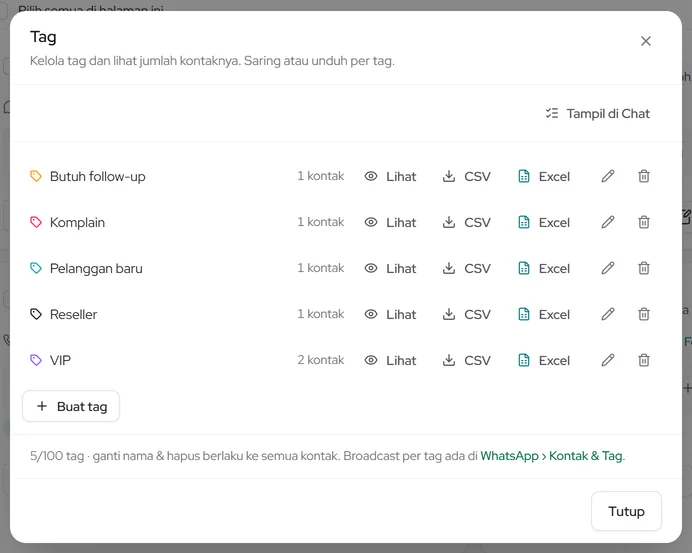View VIP tagged contacts
This screenshot has height=553, width=692.
pyautogui.click(x=390, y=360)
